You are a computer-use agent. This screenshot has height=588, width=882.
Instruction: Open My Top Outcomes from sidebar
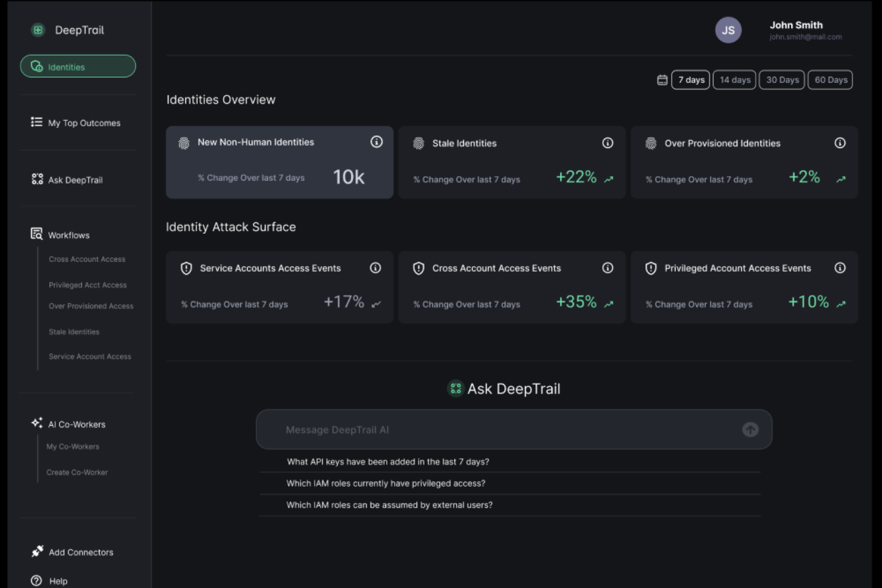(84, 123)
